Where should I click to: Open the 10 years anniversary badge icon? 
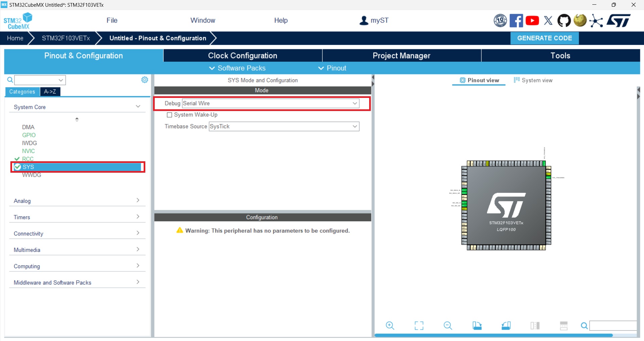[x=500, y=20]
